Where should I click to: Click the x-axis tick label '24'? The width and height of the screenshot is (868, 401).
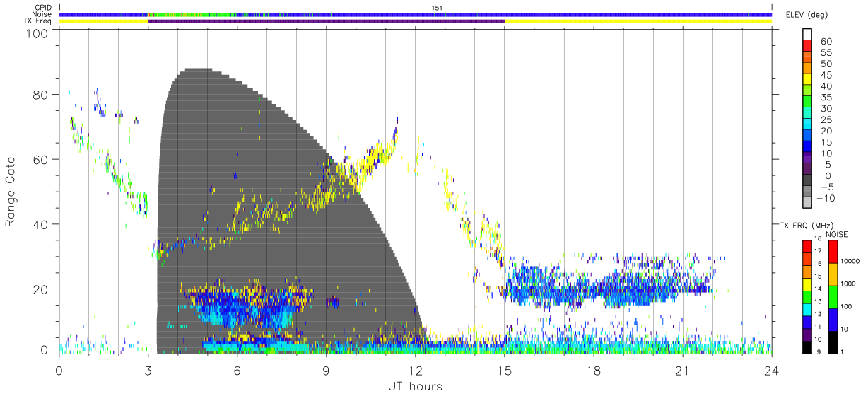[771, 371]
